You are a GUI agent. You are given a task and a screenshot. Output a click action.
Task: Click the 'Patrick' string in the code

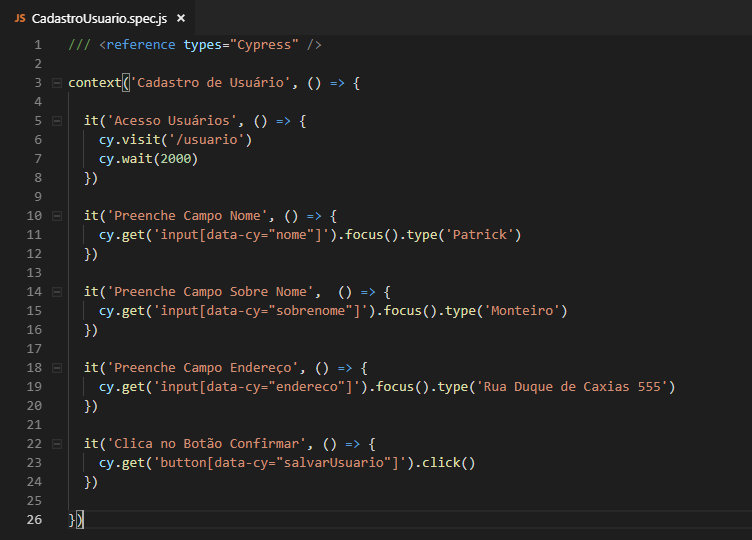(484, 235)
